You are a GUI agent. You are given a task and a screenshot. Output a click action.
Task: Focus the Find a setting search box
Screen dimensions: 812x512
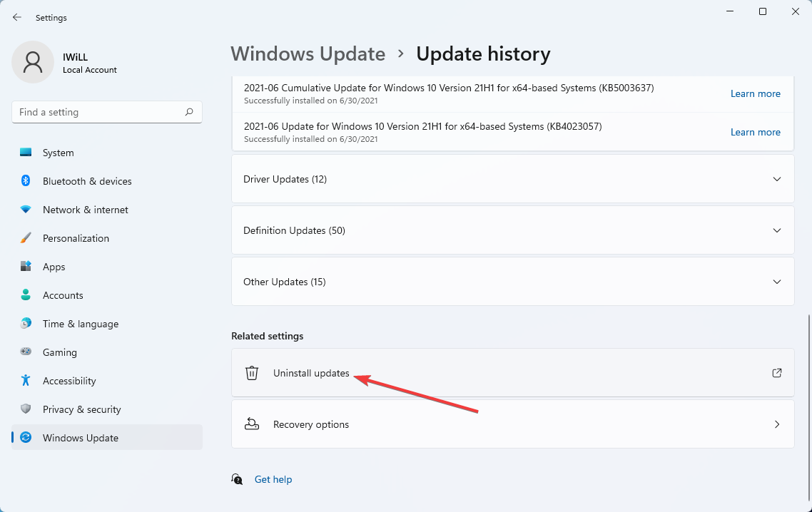[98, 112]
